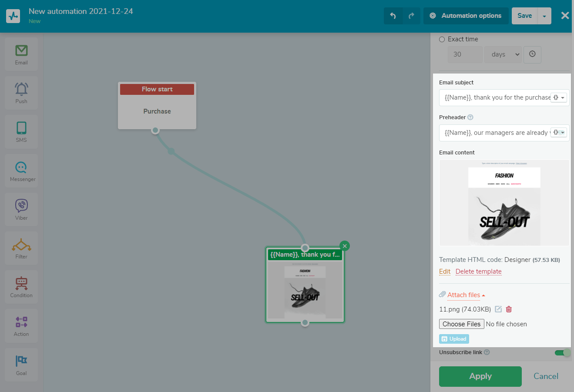Toggle the Unsubscribe link switch
The image size is (574, 392).
coord(562,352)
